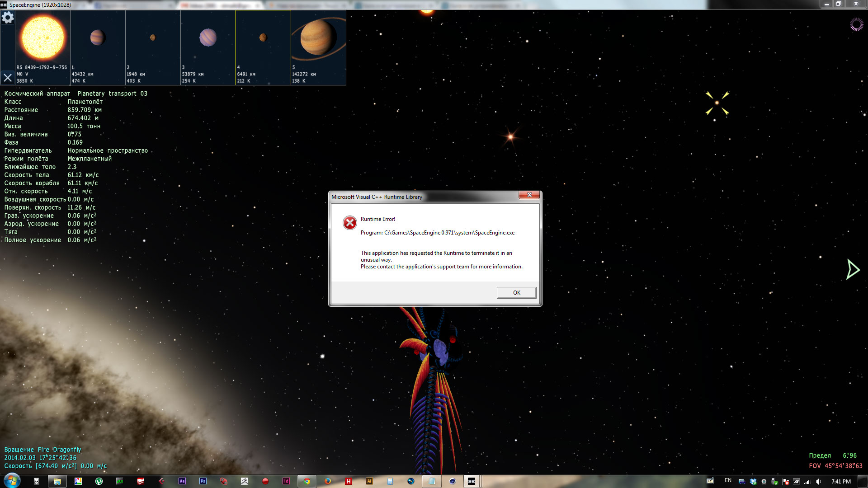Click the 'Гипердвигатель' value Нормальное пространство
This screenshot has width=868, height=488.
pos(108,150)
